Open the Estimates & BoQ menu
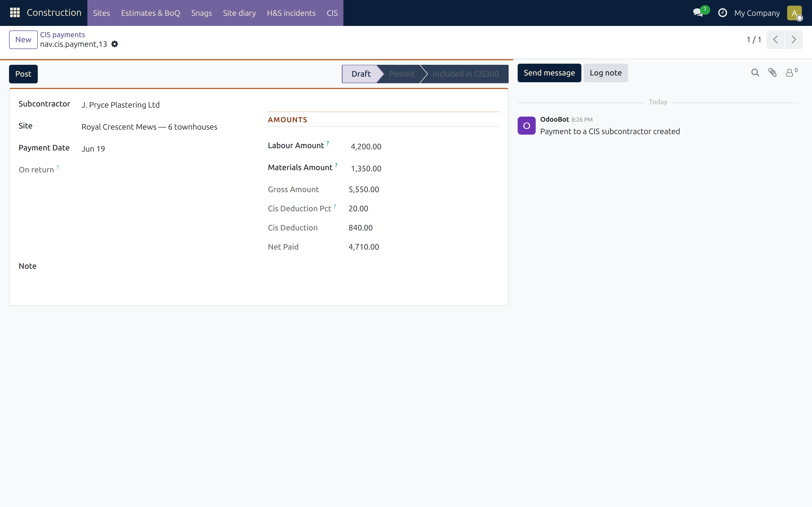This screenshot has width=812, height=507. [150, 13]
